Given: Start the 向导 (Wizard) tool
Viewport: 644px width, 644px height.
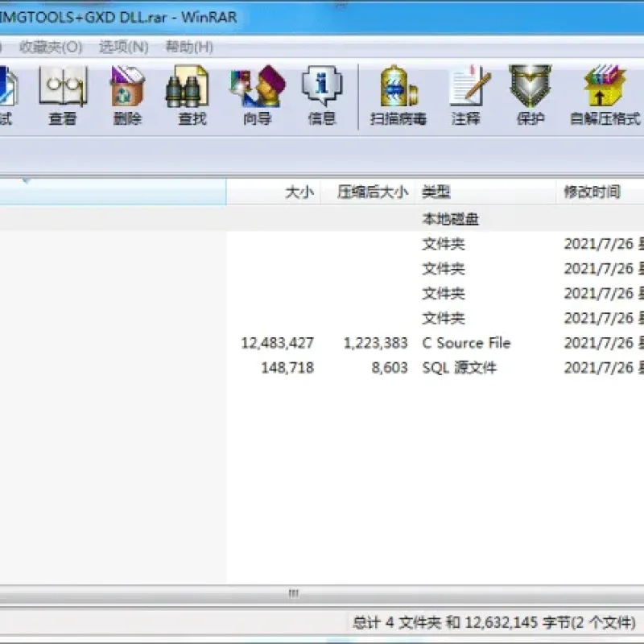Looking at the screenshot, I should [257, 96].
